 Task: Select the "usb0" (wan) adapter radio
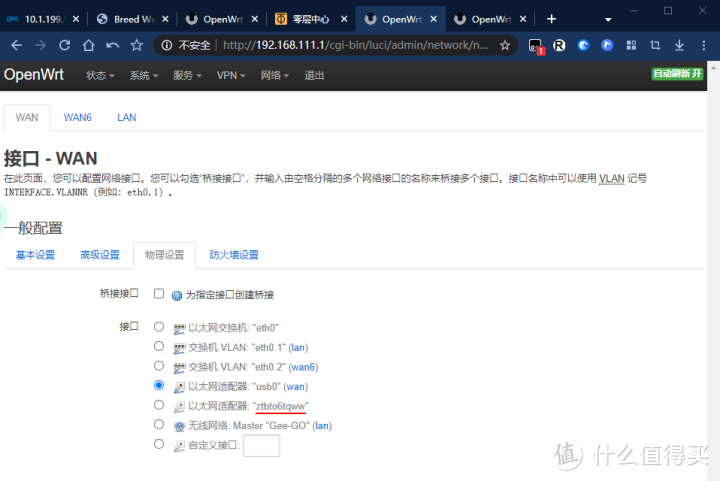click(x=159, y=385)
